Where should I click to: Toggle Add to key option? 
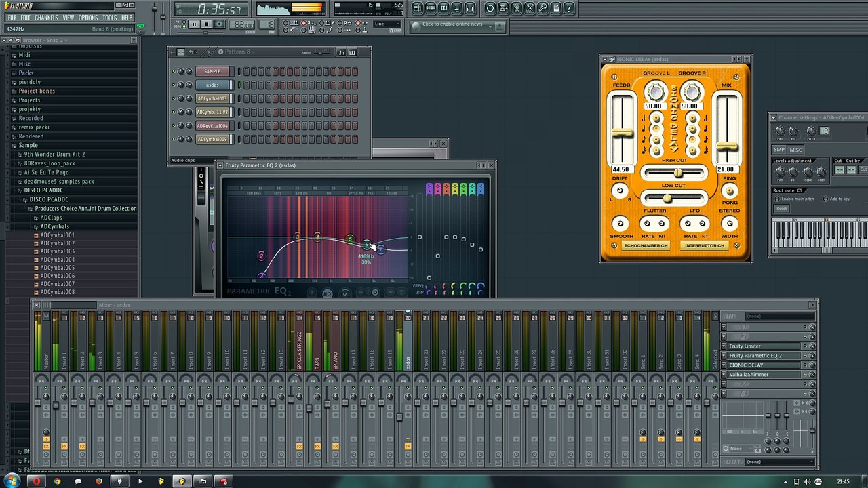click(x=825, y=199)
